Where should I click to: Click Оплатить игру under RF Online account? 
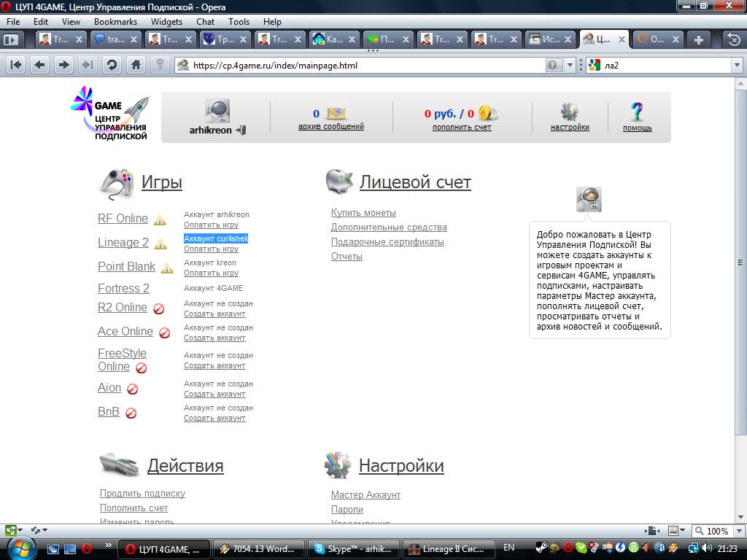tap(211, 225)
